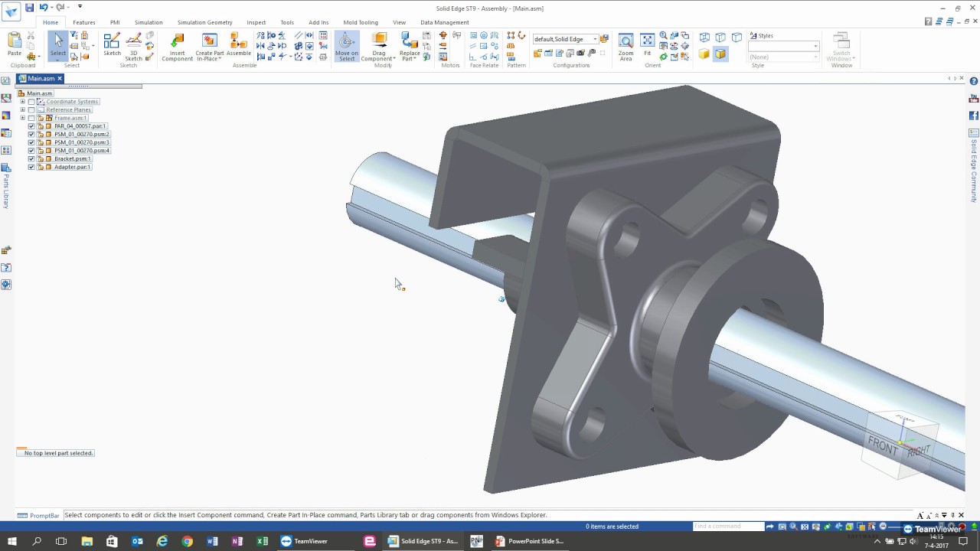This screenshot has height=551, width=980.
Task: Switch to the View ribbon tab
Action: pyautogui.click(x=400, y=22)
